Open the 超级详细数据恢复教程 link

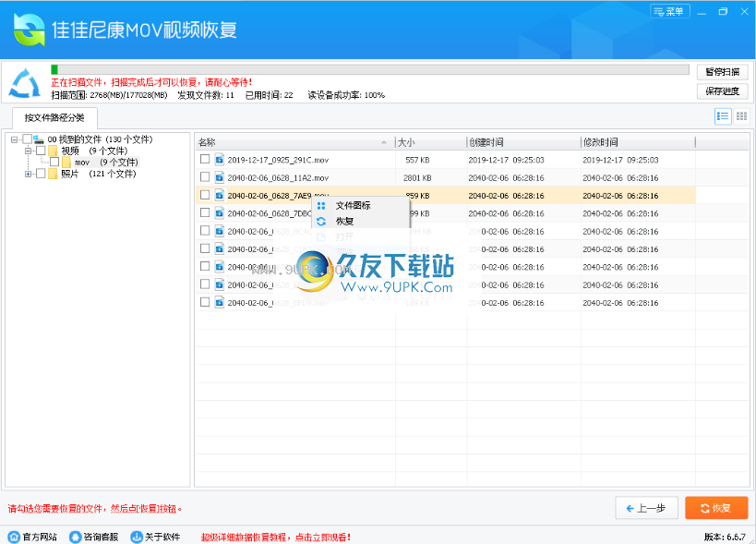click(x=276, y=537)
